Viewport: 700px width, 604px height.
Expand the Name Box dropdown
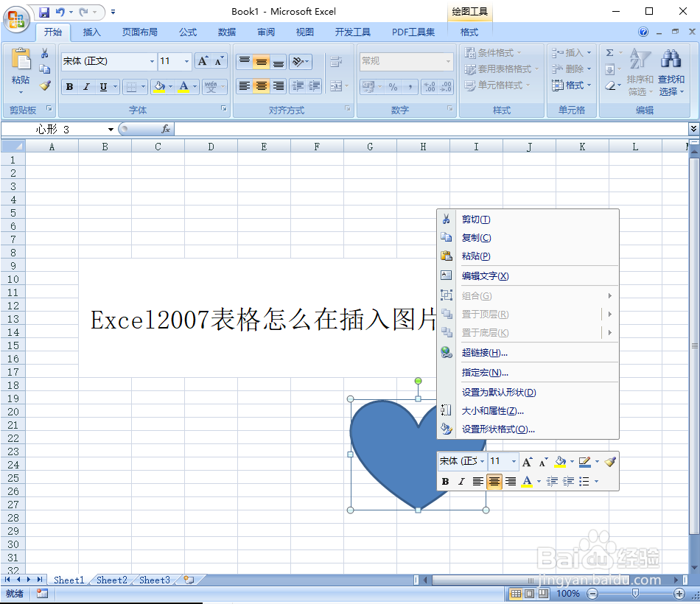(x=111, y=130)
